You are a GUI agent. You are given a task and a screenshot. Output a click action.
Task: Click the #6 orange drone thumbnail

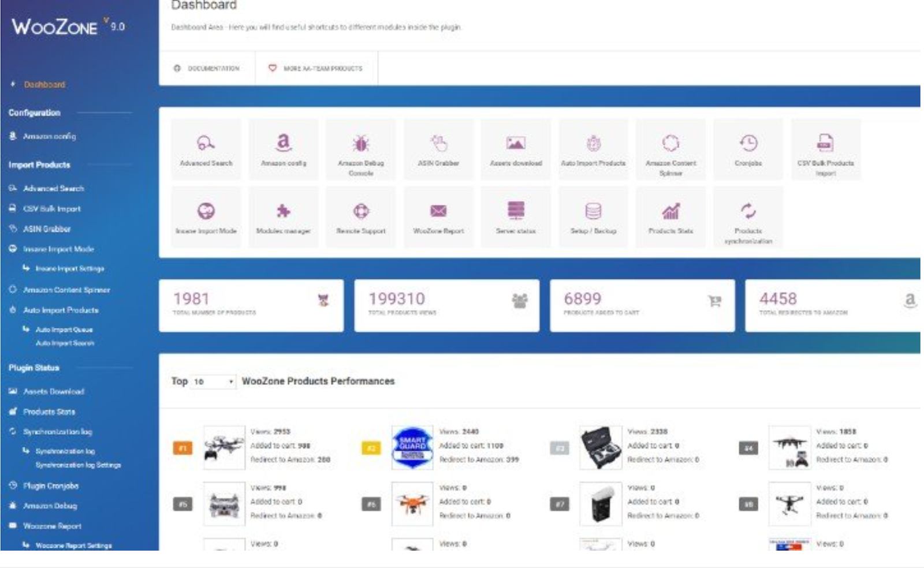(412, 504)
